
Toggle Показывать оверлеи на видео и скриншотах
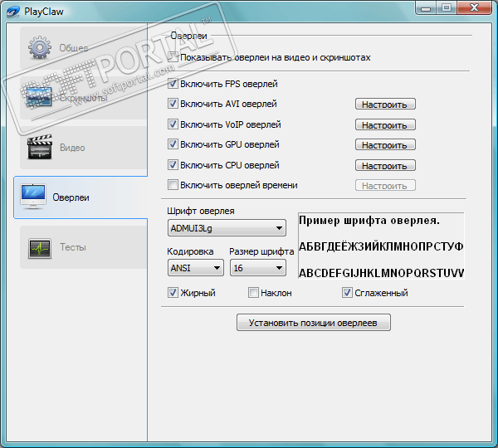pyautogui.click(x=173, y=57)
